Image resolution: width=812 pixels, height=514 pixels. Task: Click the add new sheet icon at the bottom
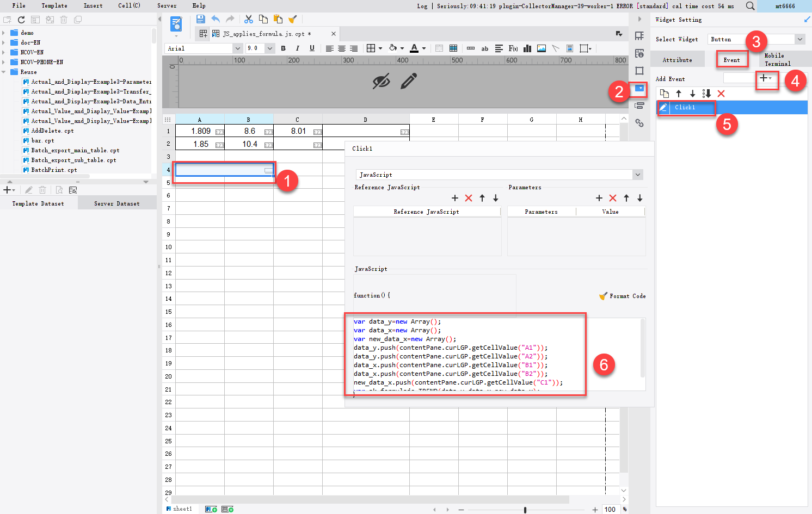[211, 509]
